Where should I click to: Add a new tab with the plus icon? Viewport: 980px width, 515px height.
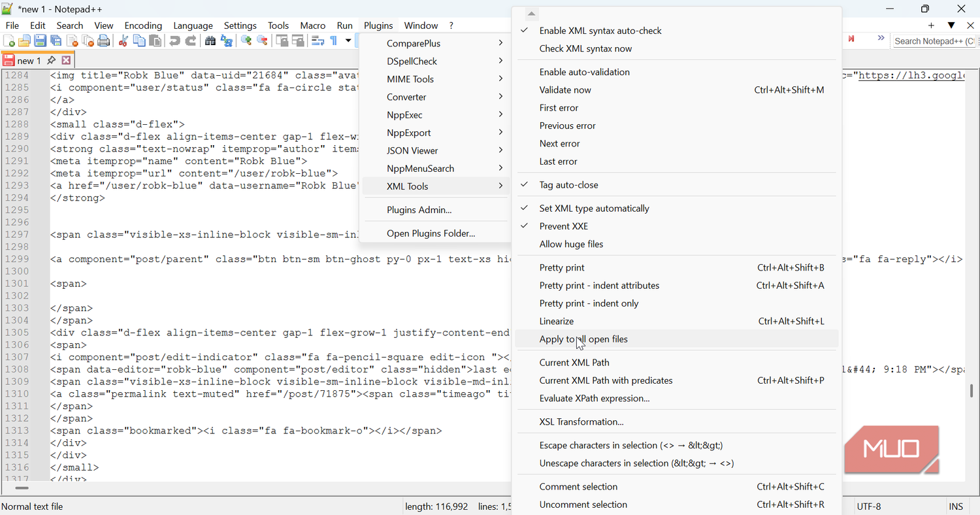click(931, 25)
